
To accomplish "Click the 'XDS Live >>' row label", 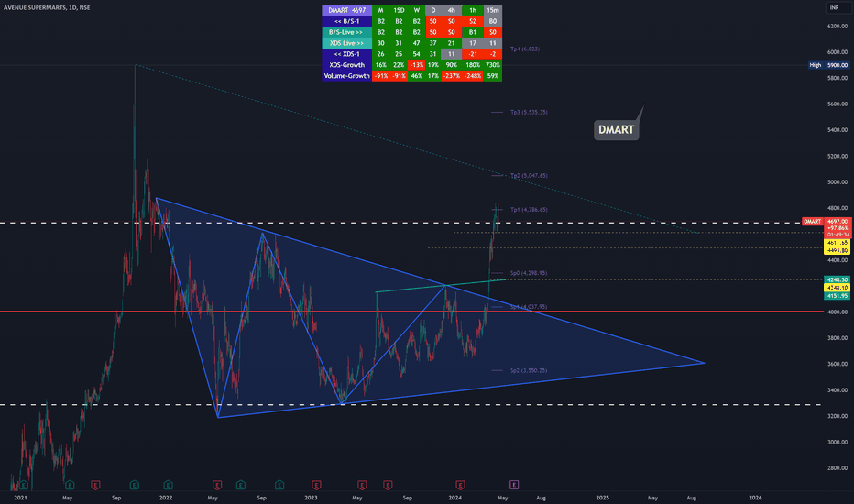I will click(x=347, y=43).
